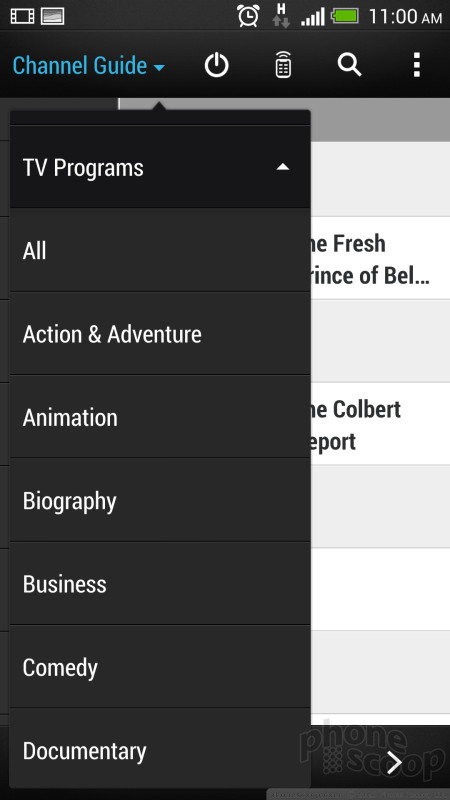
Task: Tap the power icon in the toolbar
Action: pyautogui.click(x=217, y=66)
